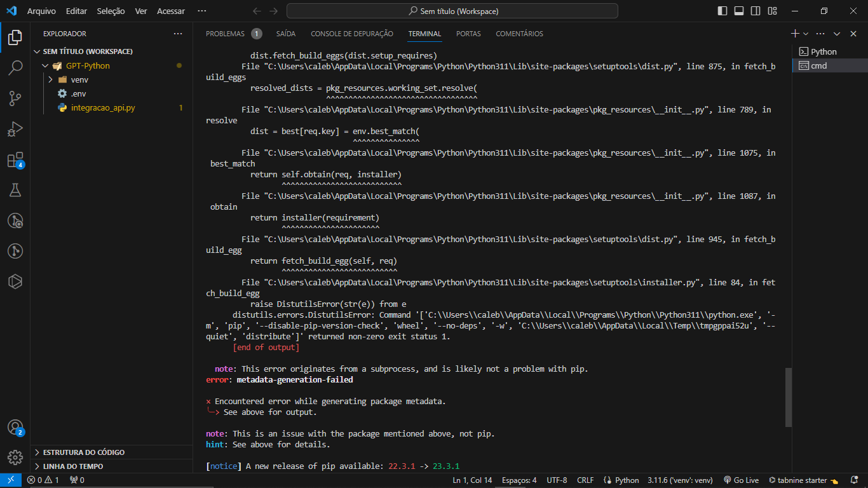868x488 pixels.
Task: Switch to the Comentários tab
Action: point(519,34)
